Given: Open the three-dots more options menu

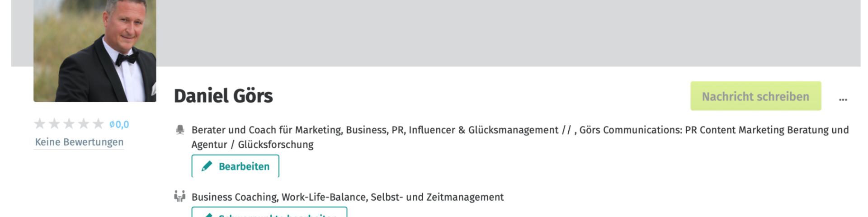Looking at the screenshot, I should click(x=843, y=99).
